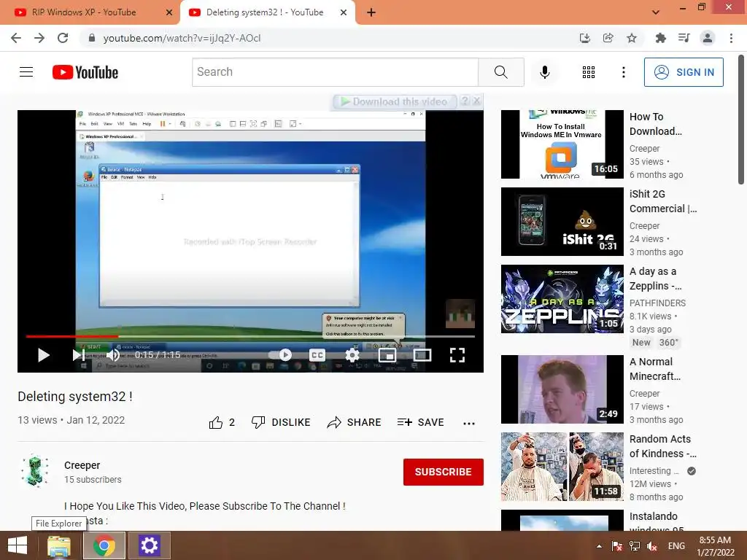Click the Chrome taskbar icon
This screenshot has width=747, height=560.
[104, 545]
